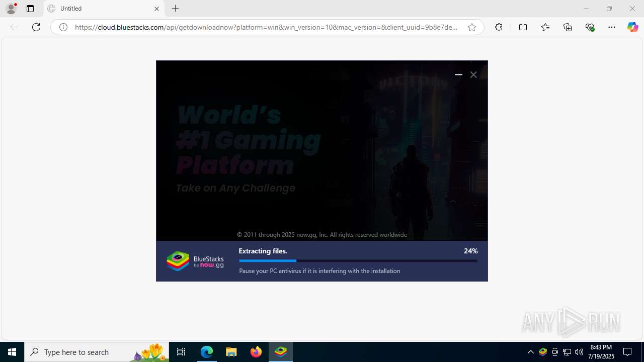Open network status tray icon
This screenshot has height=362, width=644.
click(567, 352)
